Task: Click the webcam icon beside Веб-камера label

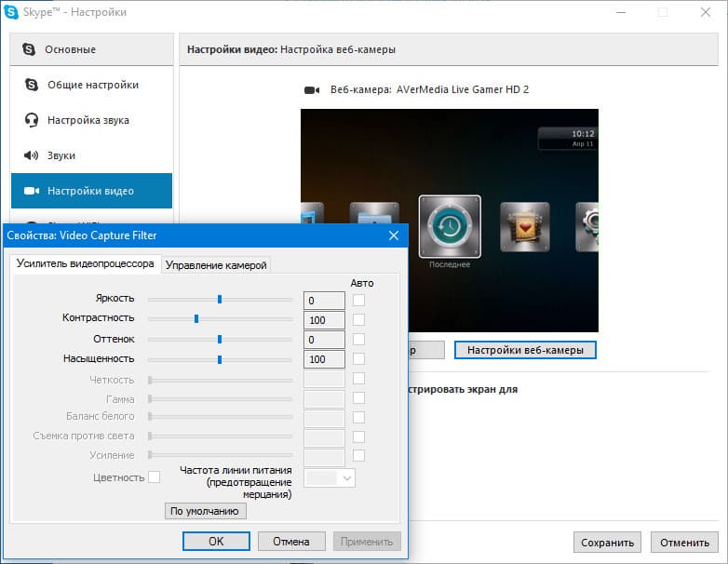Action: tap(312, 90)
